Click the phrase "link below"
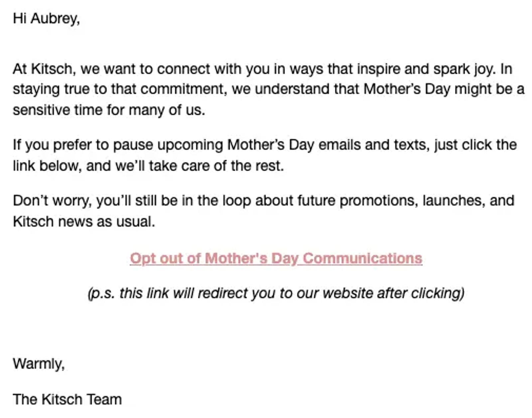This screenshot has height=418, width=532. click(x=47, y=165)
